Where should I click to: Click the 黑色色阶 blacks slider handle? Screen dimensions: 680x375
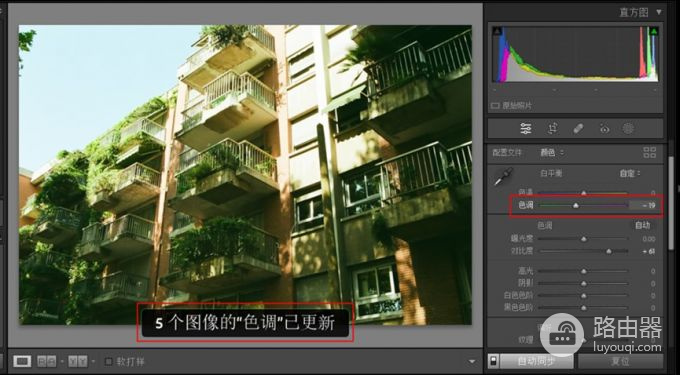pos(584,307)
